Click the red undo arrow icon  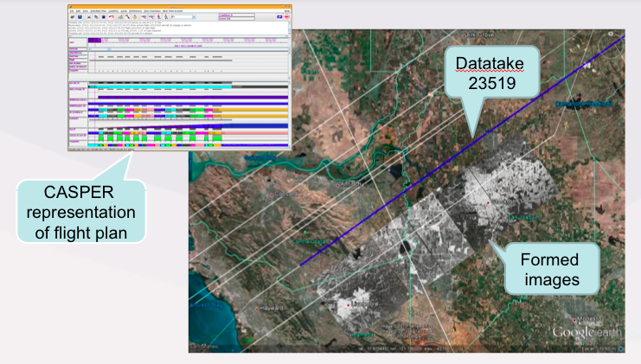click(x=112, y=17)
